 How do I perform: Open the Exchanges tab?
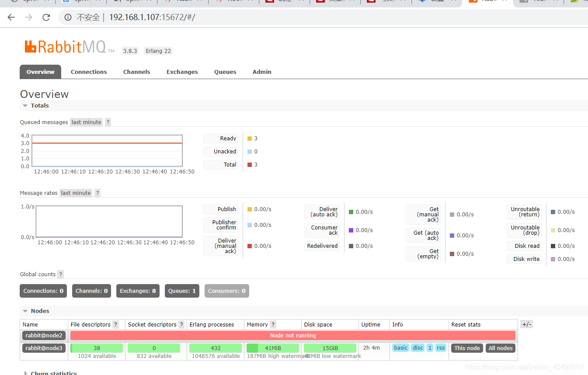tap(182, 72)
